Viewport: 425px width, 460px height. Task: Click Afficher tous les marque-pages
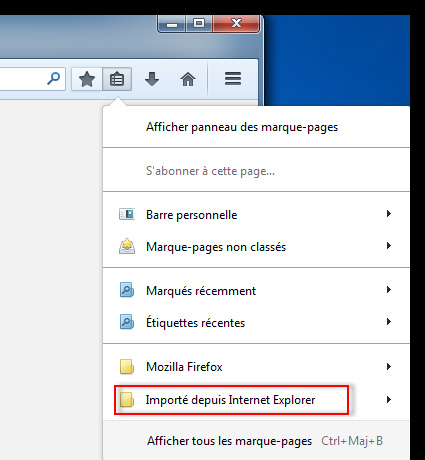[x=256, y=441]
